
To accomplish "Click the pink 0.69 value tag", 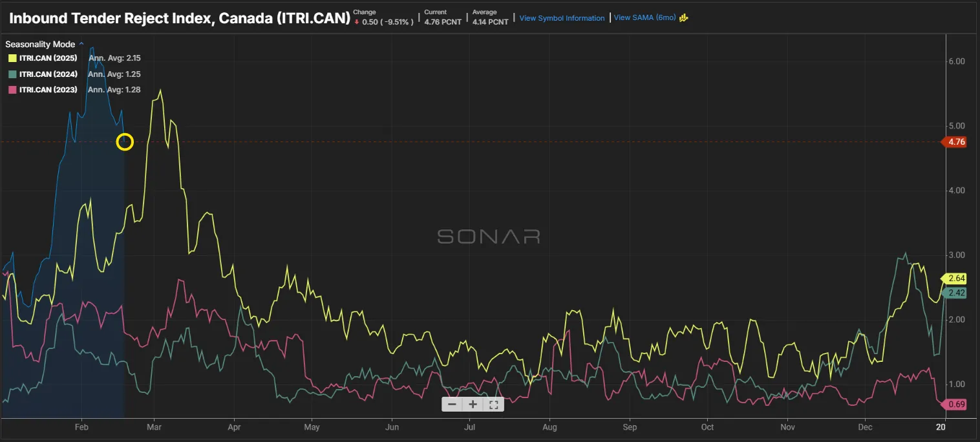I will (x=956, y=405).
